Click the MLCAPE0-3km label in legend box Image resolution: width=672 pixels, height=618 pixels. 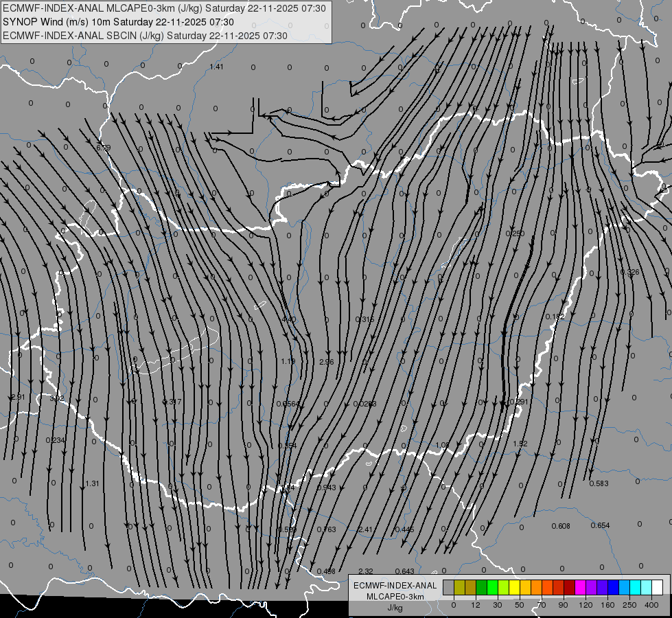(x=395, y=597)
